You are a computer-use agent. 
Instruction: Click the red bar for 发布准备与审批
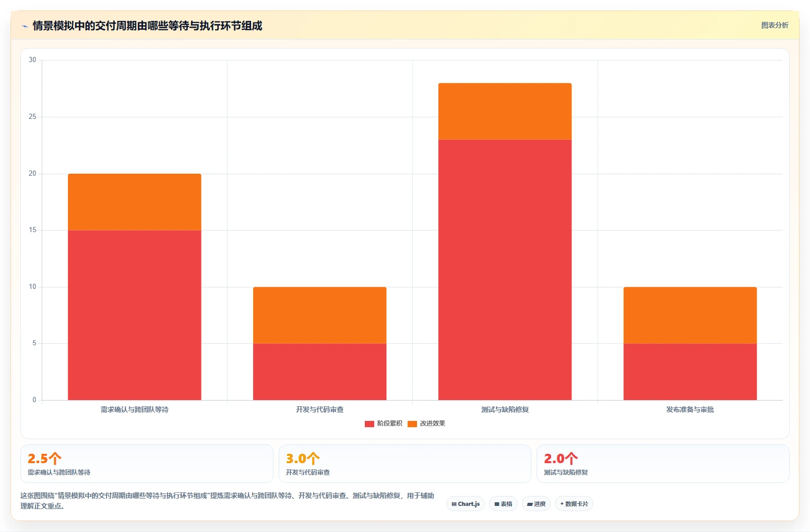[x=690, y=372]
